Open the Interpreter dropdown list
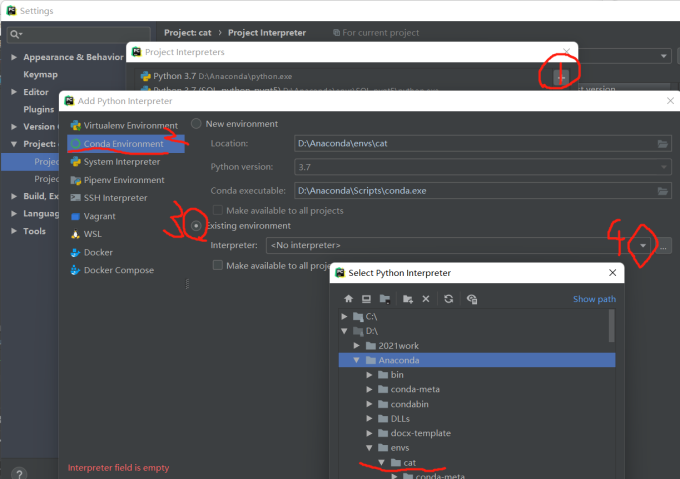680x479 pixels. 645,245
